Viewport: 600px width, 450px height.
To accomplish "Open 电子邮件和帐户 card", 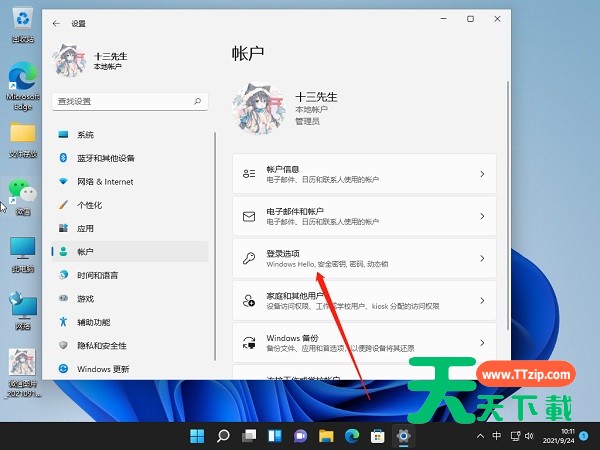I will tap(364, 216).
